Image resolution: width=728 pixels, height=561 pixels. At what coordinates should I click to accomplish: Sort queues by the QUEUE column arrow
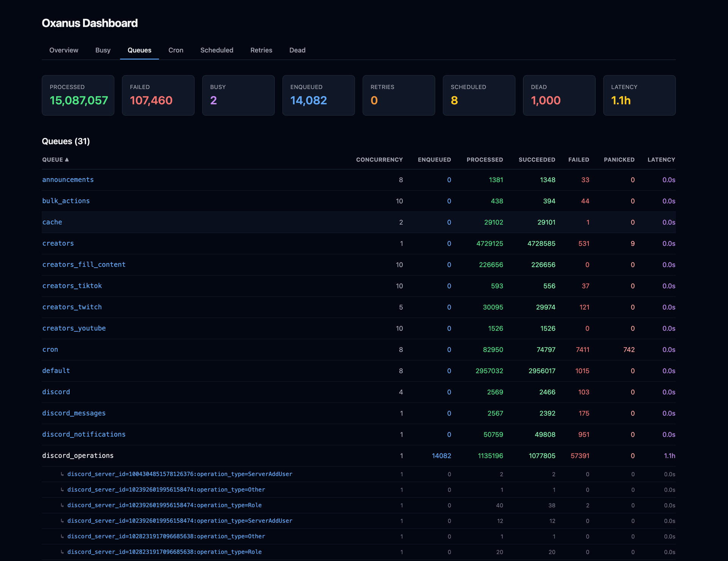(67, 160)
